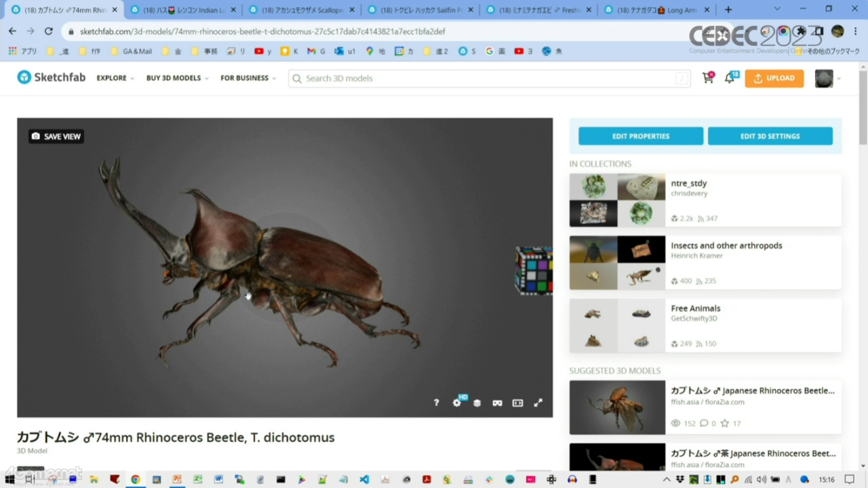Toggle theater mode in the 3D viewer
Image resolution: width=868 pixels, height=488 pixels.
(x=517, y=403)
